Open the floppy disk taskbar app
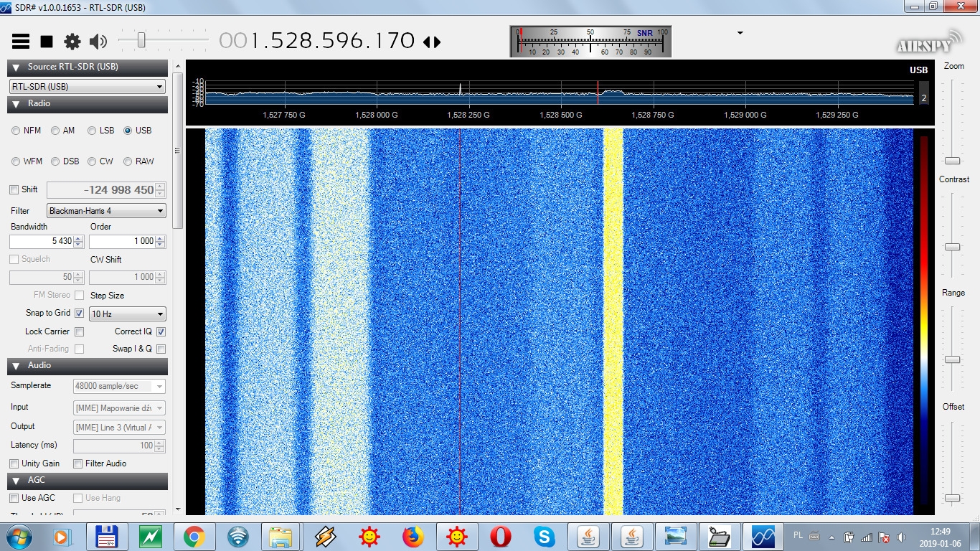This screenshot has width=980, height=551. tap(107, 536)
